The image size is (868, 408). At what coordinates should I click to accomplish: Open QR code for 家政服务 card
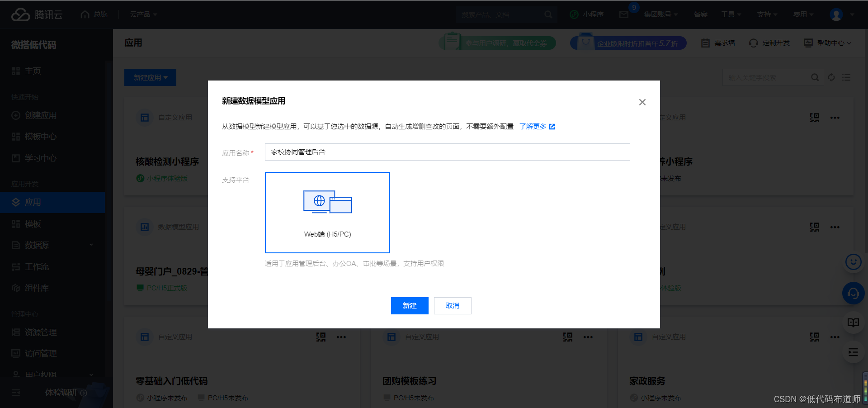click(x=815, y=337)
